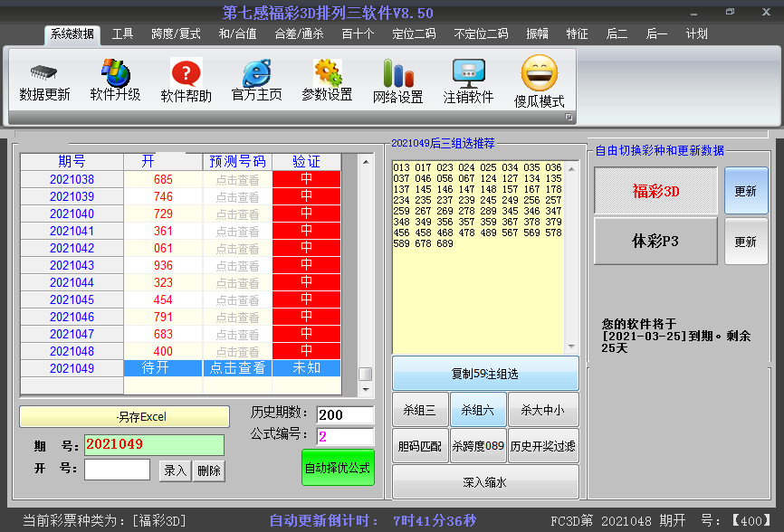Open 网络设置 network settings icon

[397, 72]
